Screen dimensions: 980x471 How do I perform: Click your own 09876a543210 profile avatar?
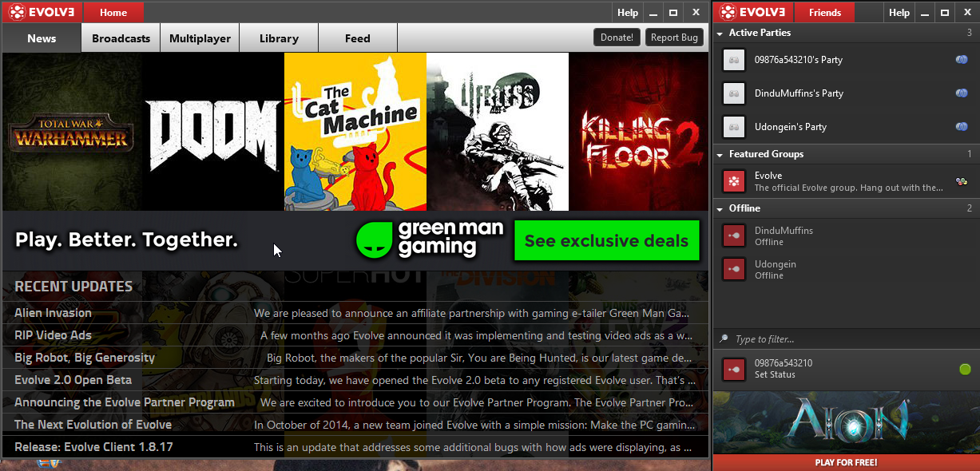[733, 369]
